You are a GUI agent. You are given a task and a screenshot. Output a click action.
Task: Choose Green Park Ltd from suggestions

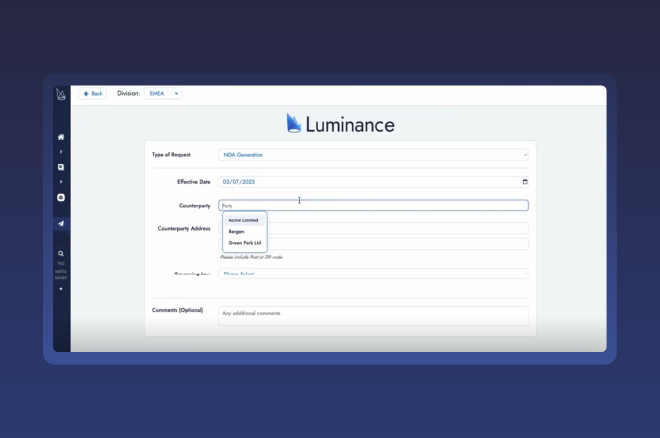coord(245,243)
